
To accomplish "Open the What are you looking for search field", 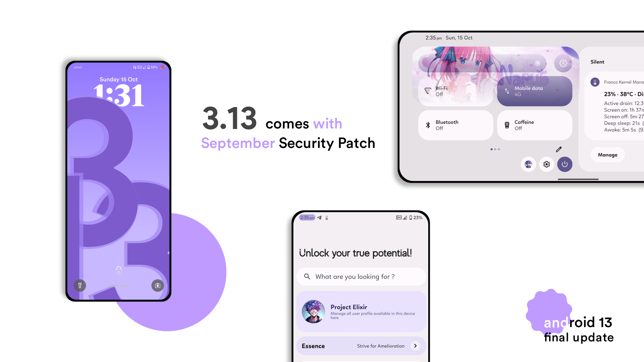I will (x=360, y=276).
